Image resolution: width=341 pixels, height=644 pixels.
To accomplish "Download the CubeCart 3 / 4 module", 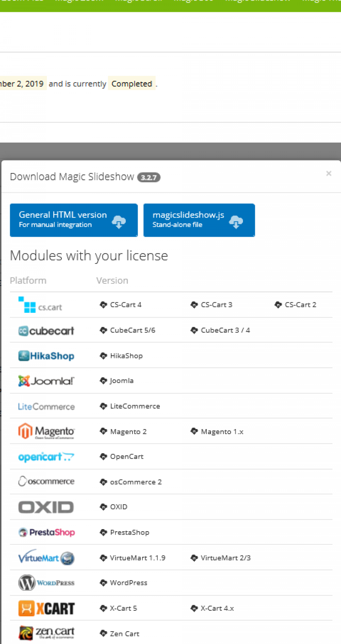I will pyautogui.click(x=225, y=330).
